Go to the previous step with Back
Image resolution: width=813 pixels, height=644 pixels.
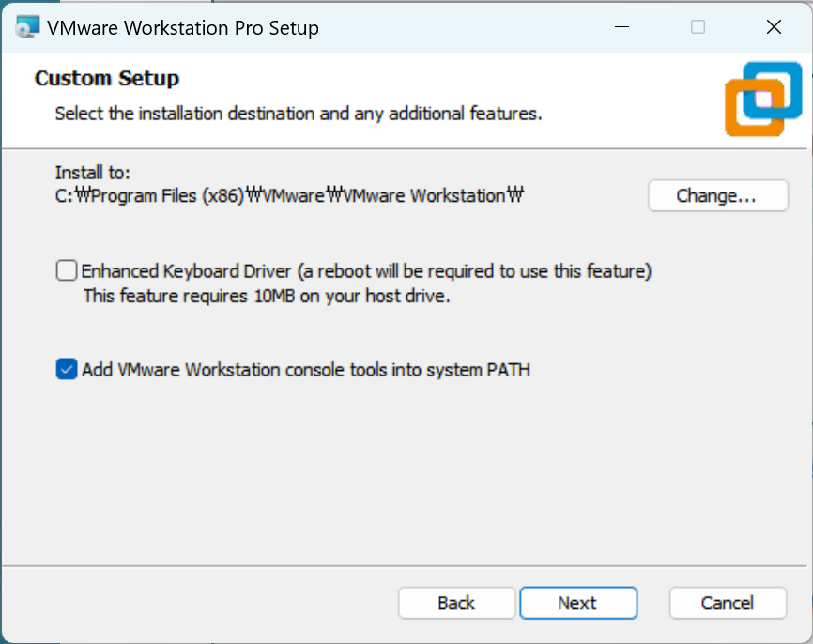click(456, 603)
